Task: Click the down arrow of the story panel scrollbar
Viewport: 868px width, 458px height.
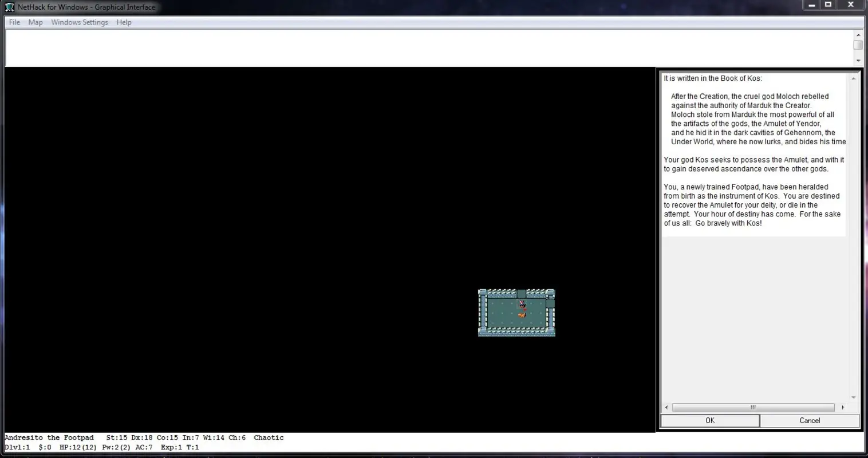Action: pos(853,397)
